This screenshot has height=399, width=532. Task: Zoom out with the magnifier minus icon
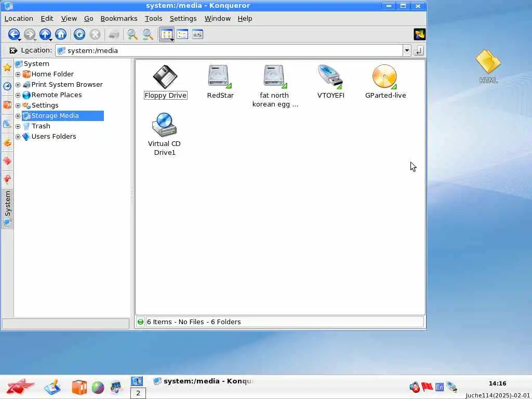pos(148,34)
